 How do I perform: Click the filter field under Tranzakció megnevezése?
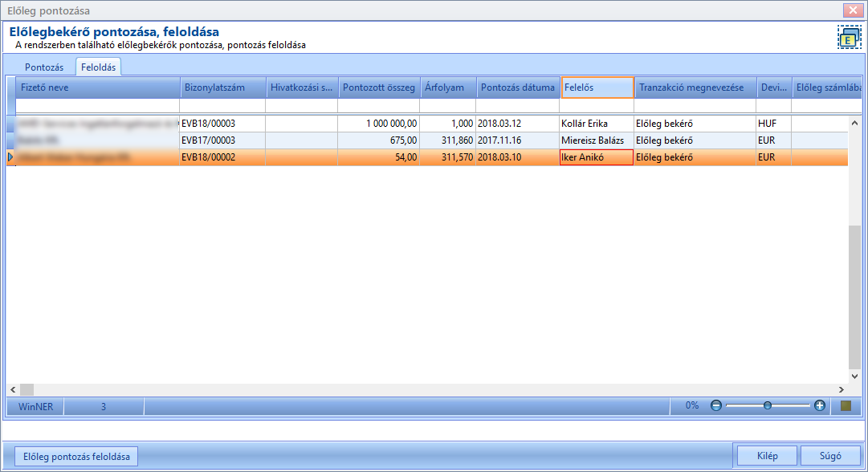695,106
